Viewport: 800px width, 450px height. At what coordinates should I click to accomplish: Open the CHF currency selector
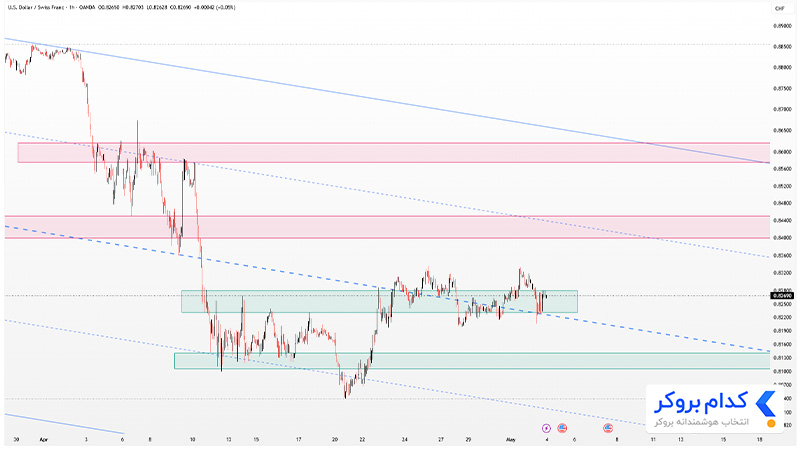pos(780,8)
